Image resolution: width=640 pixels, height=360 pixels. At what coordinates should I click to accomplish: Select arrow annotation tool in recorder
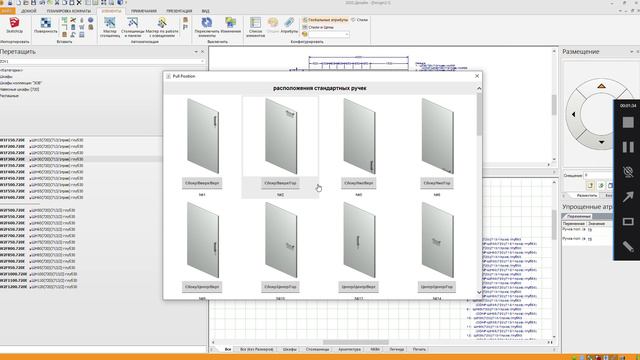(x=628, y=197)
